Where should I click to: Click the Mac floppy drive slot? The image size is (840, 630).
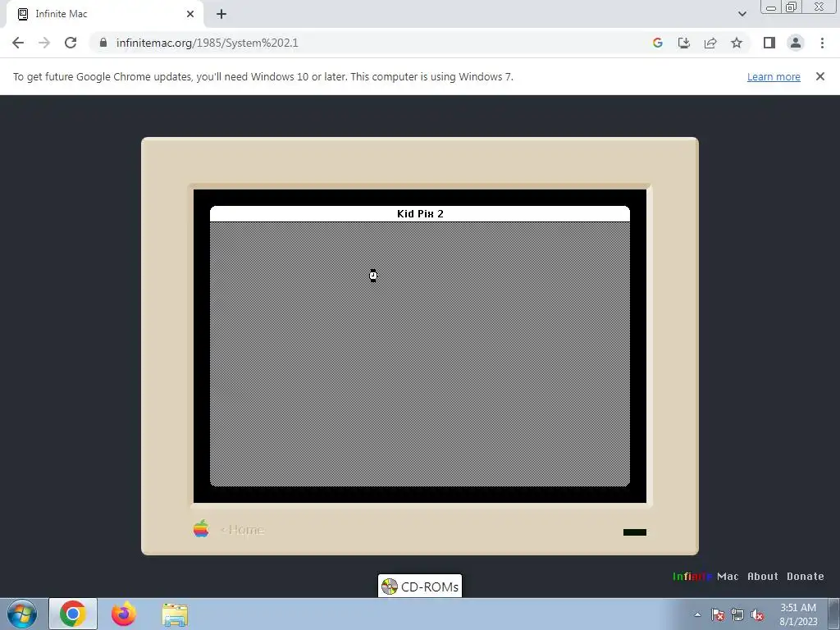tap(635, 532)
